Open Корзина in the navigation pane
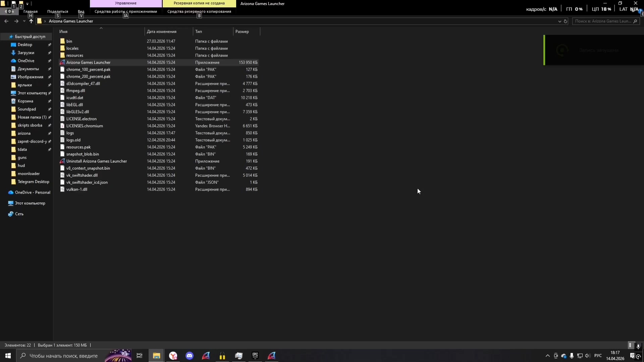 [25, 101]
